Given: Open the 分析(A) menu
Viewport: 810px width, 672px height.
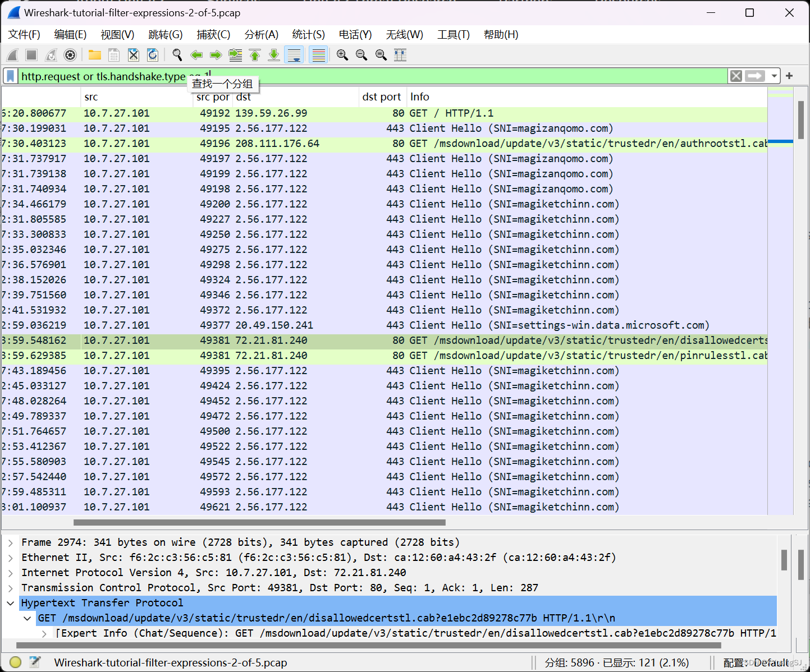Looking at the screenshot, I should click(x=262, y=35).
